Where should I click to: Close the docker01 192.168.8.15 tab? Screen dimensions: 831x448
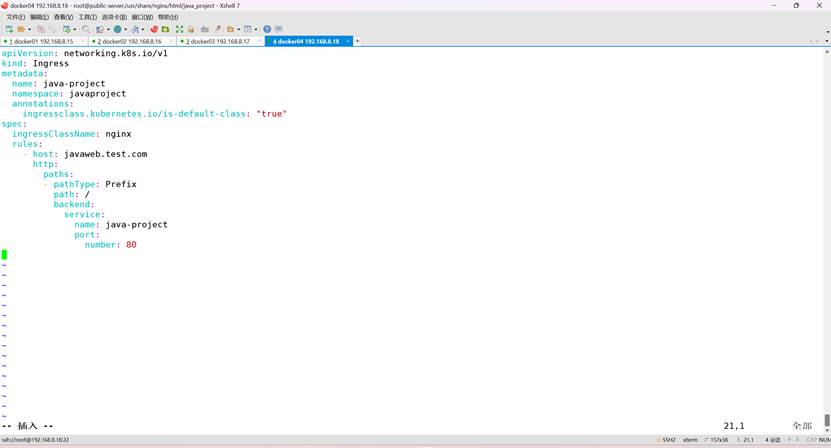pyautogui.click(x=82, y=41)
